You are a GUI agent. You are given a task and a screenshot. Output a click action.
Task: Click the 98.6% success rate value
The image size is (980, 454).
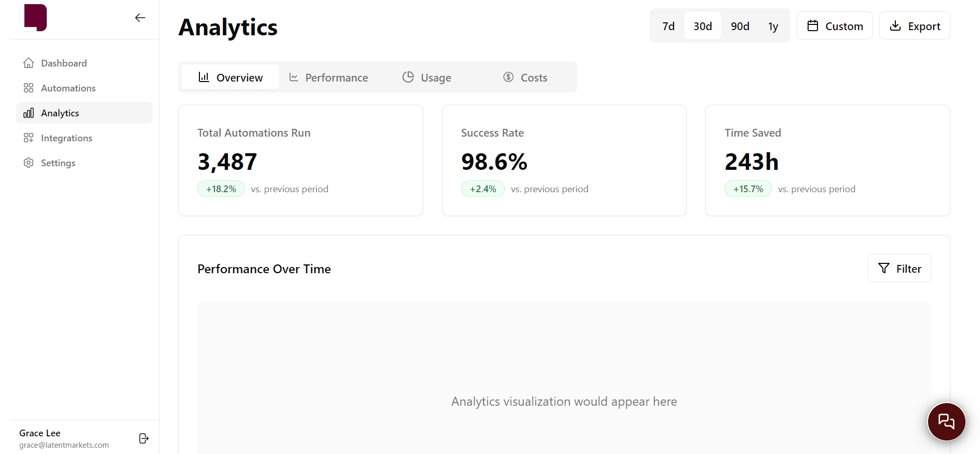click(x=494, y=162)
